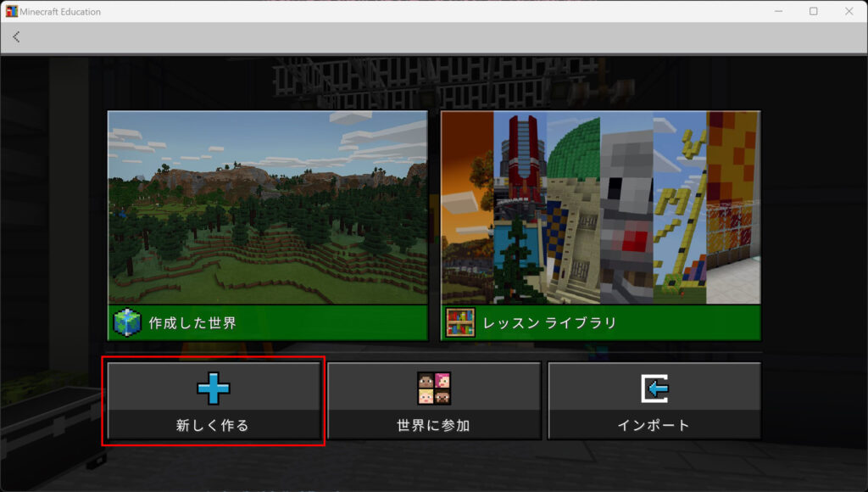The image size is (868, 492).
Task: Maximize the Minecraft Education window
Action: pyautogui.click(x=814, y=11)
